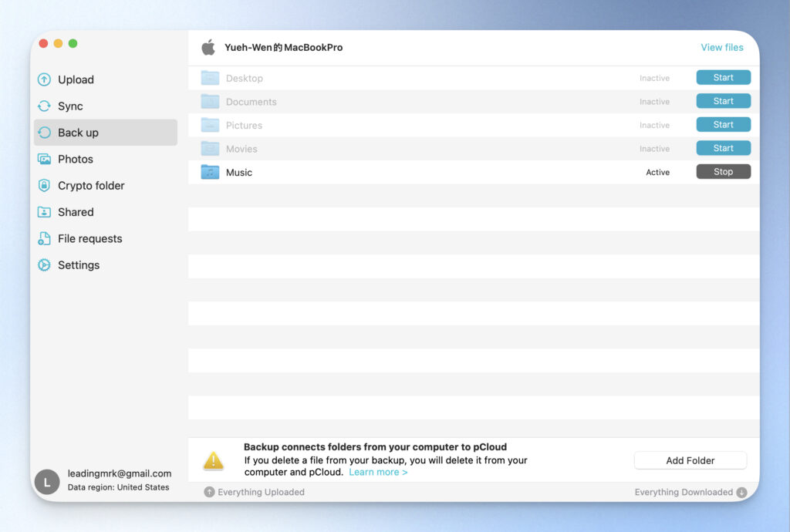Image resolution: width=790 pixels, height=532 pixels.
Task: Click the yellow warning triangle icon
Action: click(214, 460)
